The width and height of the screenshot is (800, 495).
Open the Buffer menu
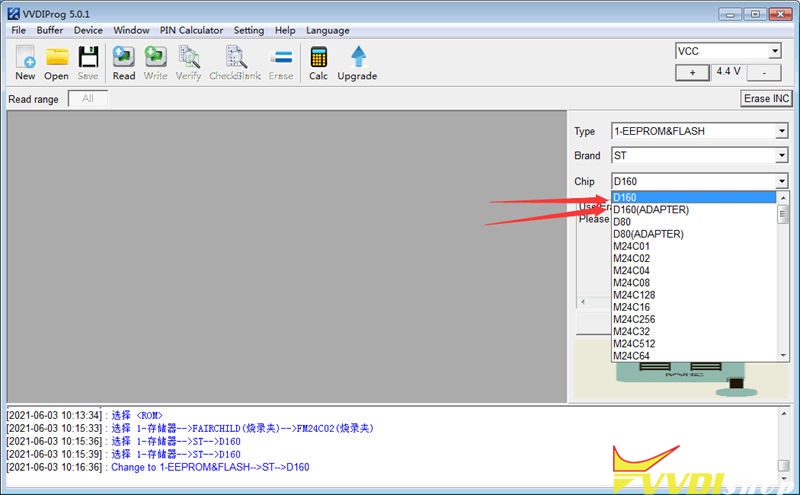click(49, 30)
